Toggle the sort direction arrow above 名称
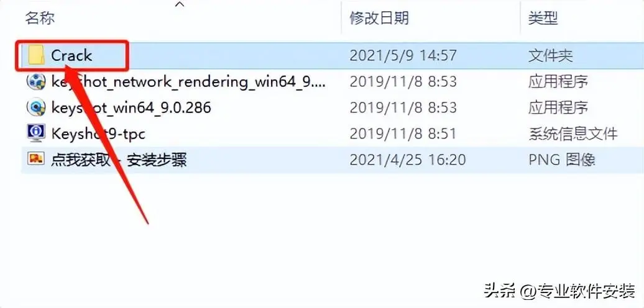The height and width of the screenshot is (308, 644). click(x=180, y=4)
